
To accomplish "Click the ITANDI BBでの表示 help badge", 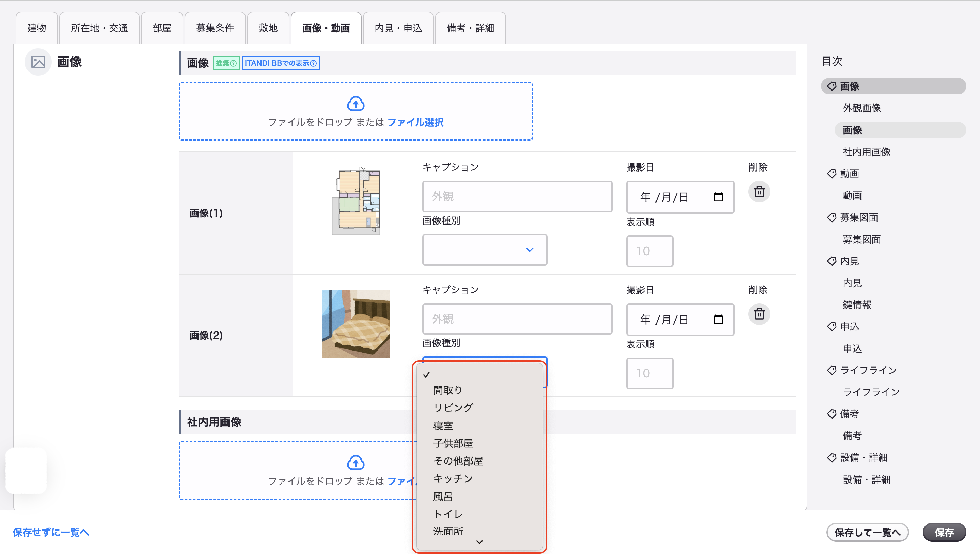I will [x=281, y=63].
